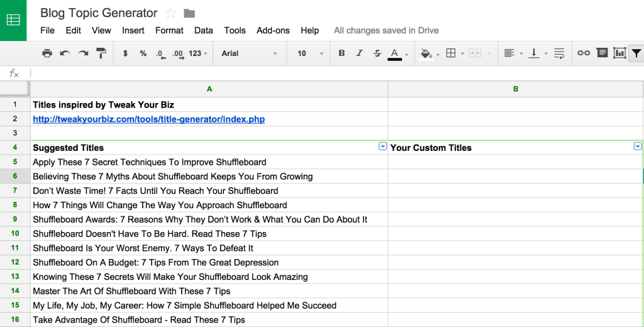Toggle bold formatting

point(341,53)
